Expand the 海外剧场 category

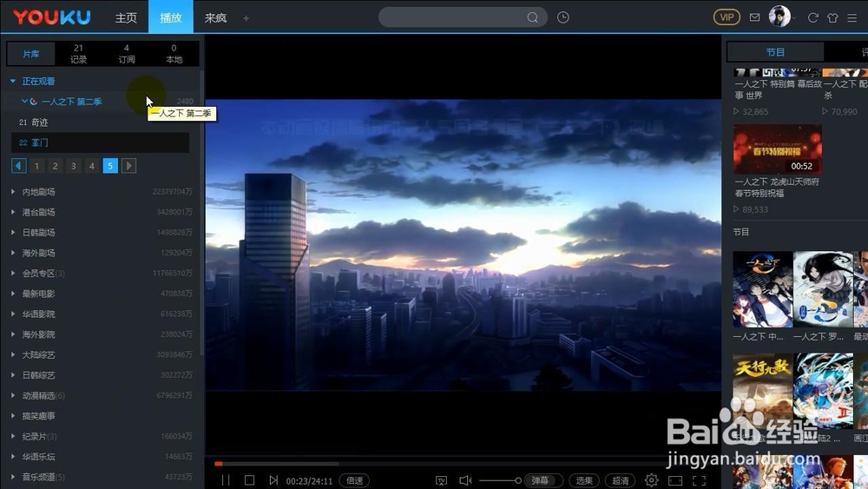click(x=12, y=253)
